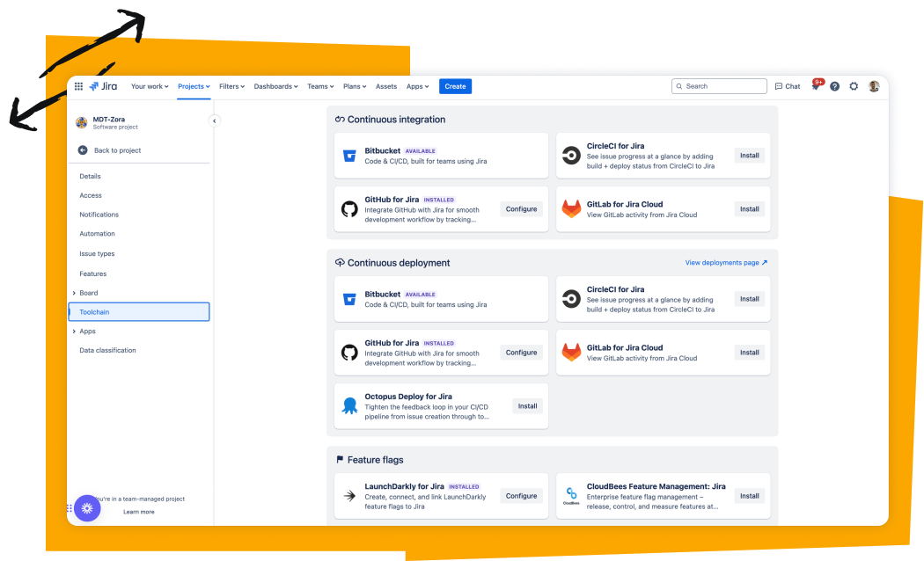
Task: Configure LaunchDarkly for Jira
Action: (521, 496)
